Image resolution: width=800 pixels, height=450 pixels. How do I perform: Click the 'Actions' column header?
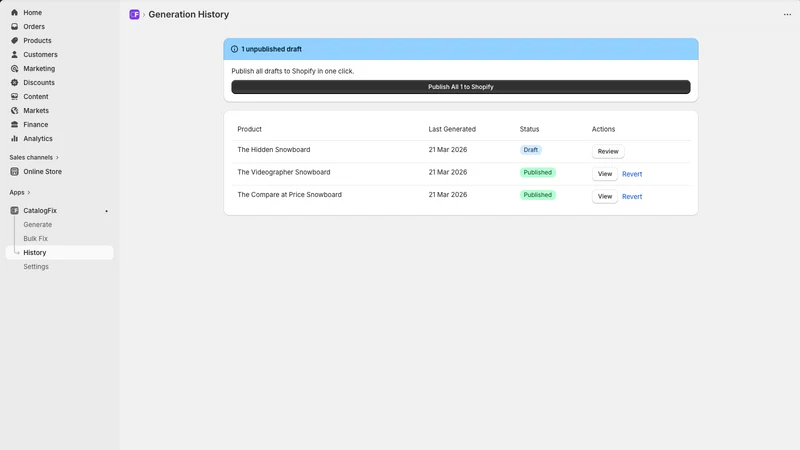pos(603,129)
